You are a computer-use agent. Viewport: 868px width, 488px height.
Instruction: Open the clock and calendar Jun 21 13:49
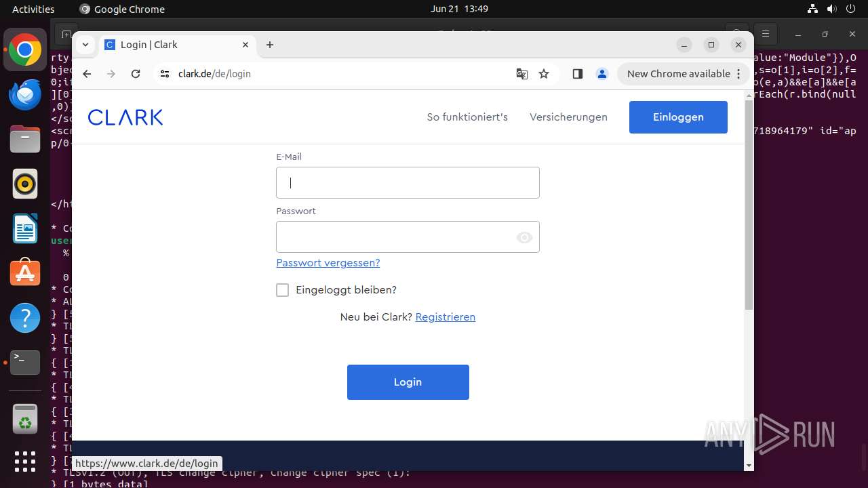[x=459, y=9]
